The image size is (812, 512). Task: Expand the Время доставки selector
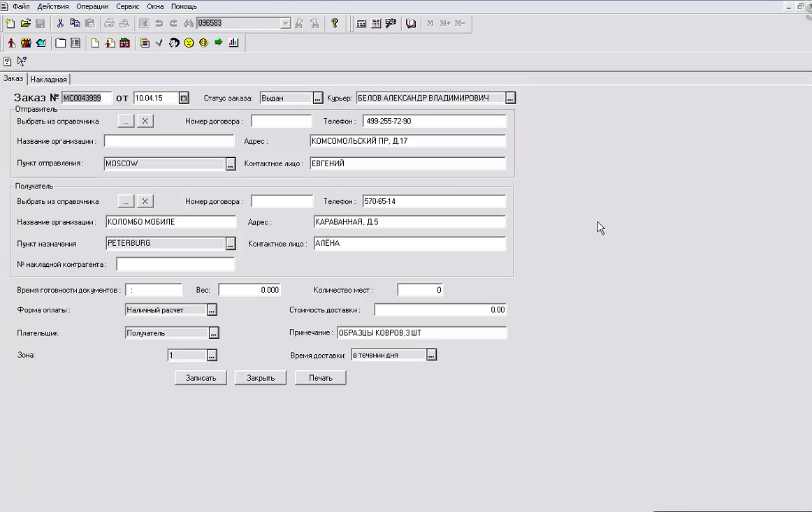tap(432, 356)
